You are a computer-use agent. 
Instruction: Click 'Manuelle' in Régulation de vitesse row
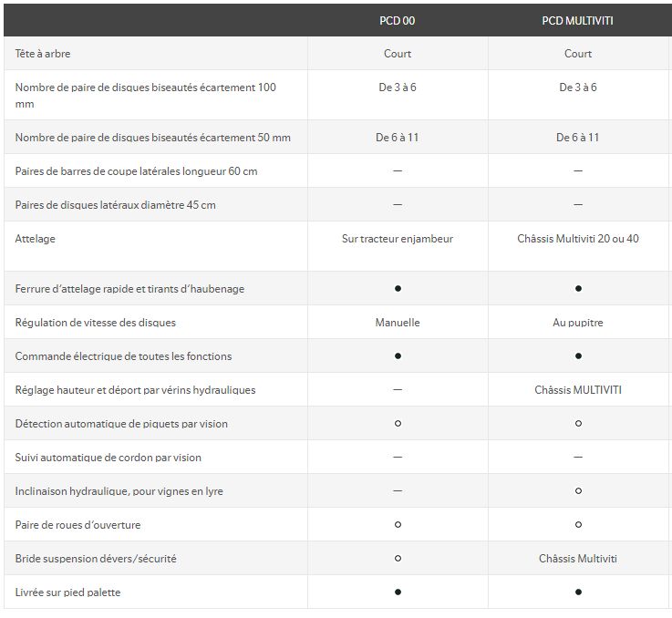pos(398,323)
